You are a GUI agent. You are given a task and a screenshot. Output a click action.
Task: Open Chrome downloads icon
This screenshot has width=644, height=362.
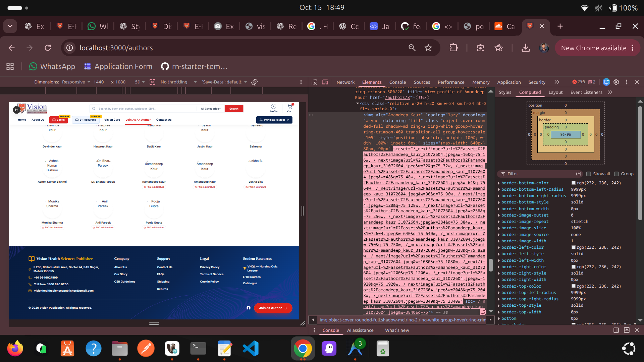[x=526, y=48]
